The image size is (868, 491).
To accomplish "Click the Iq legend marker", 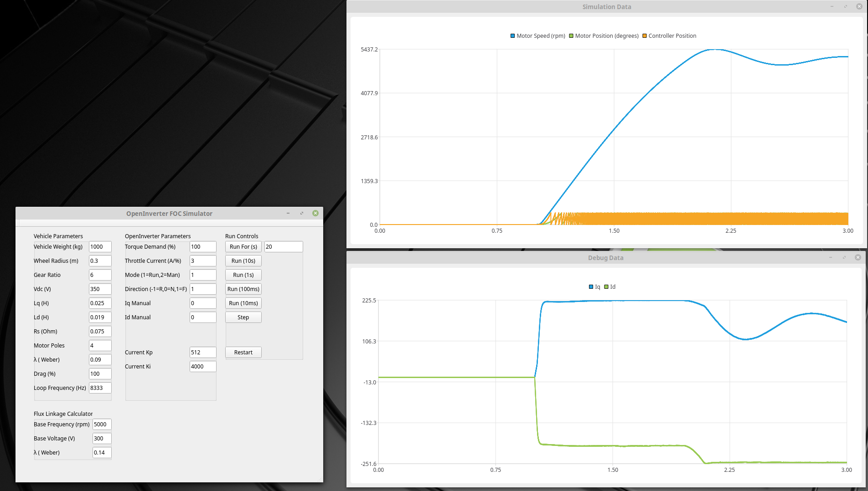I will pos(591,287).
